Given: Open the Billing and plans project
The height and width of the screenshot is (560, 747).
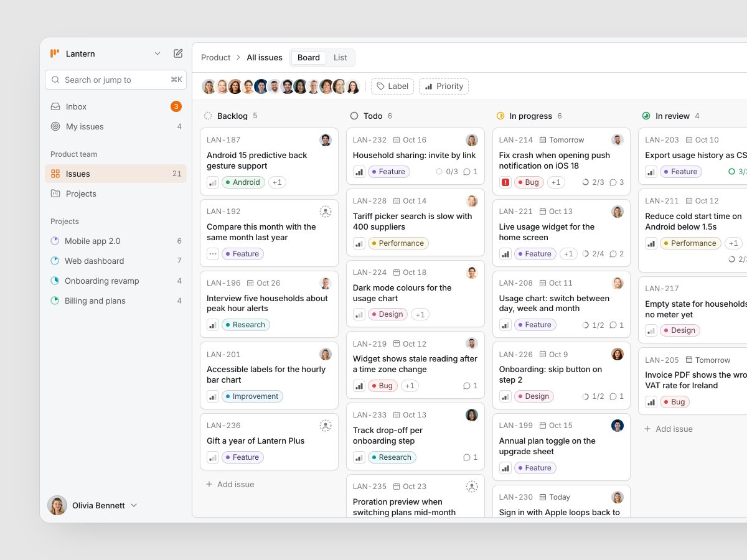Looking at the screenshot, I should [x=116, y=301].
